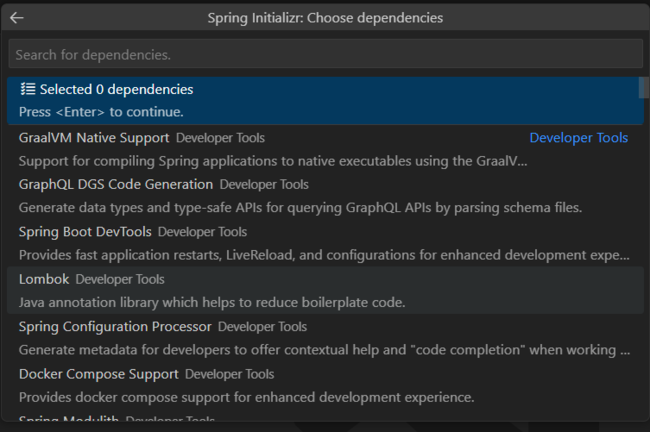
Task: Click the Docker Compose support description text
Action: point(246,397)
